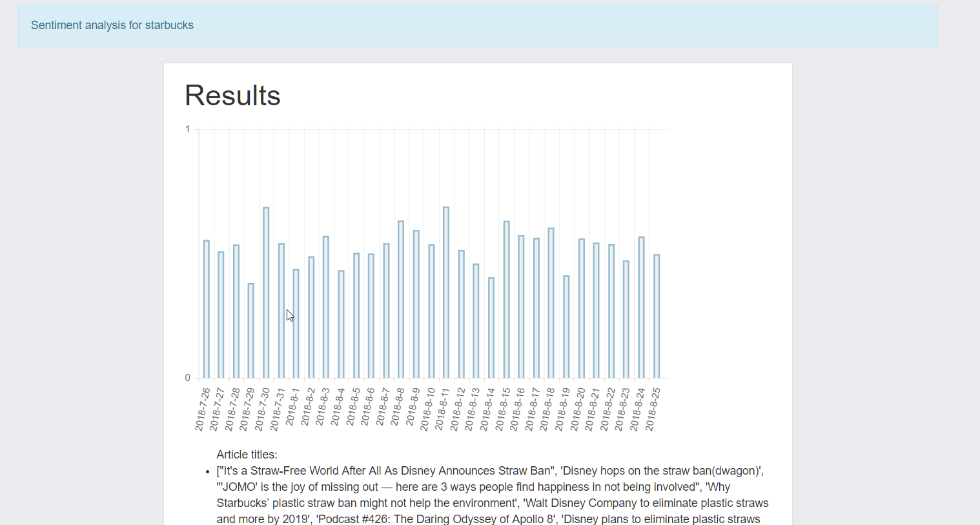The width and height of the screenshot is (980, 525).
Task: Select the 2018-7-31 sentiment bar
Action: click(281, 311)
